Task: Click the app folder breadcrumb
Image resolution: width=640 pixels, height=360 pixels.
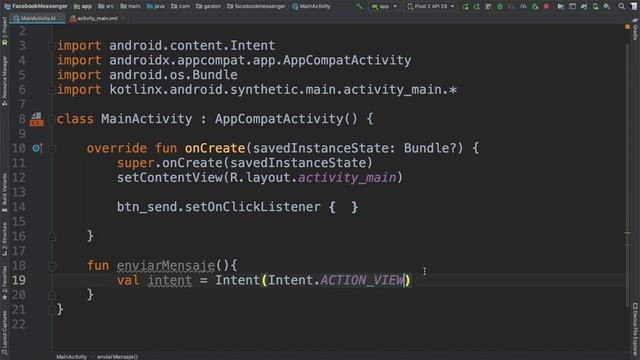Action: [x=83, y=6]
